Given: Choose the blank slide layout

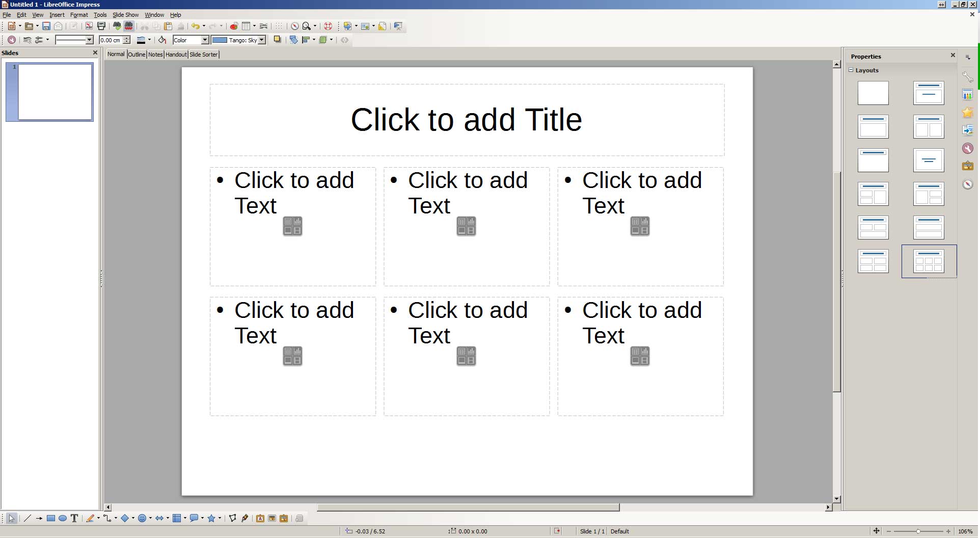Looking at the screenshot, I should coord(873,93).
